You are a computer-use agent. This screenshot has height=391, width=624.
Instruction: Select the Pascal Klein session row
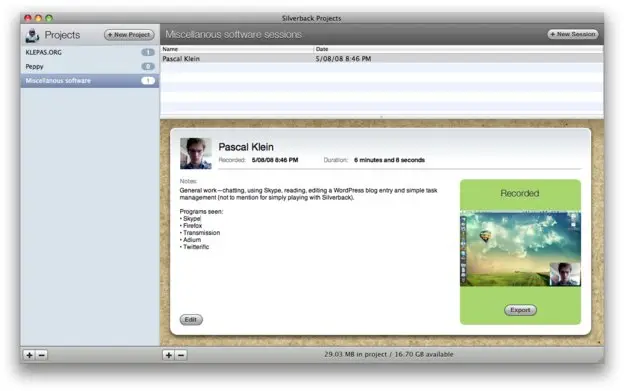tap(382, 58)
